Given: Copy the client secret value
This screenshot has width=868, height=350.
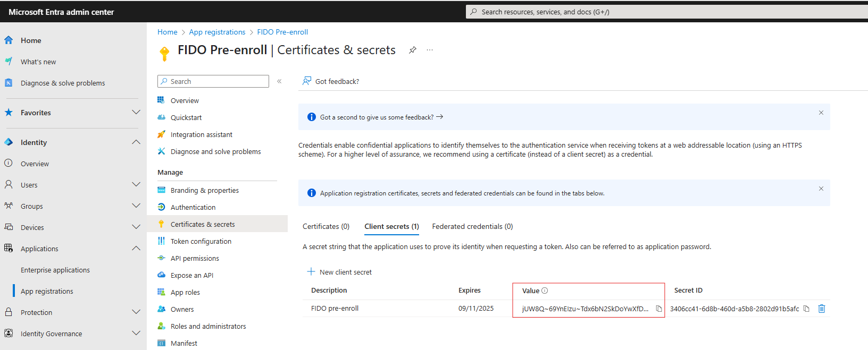Looking at the screenshot, I should click(x=659, y=309).
